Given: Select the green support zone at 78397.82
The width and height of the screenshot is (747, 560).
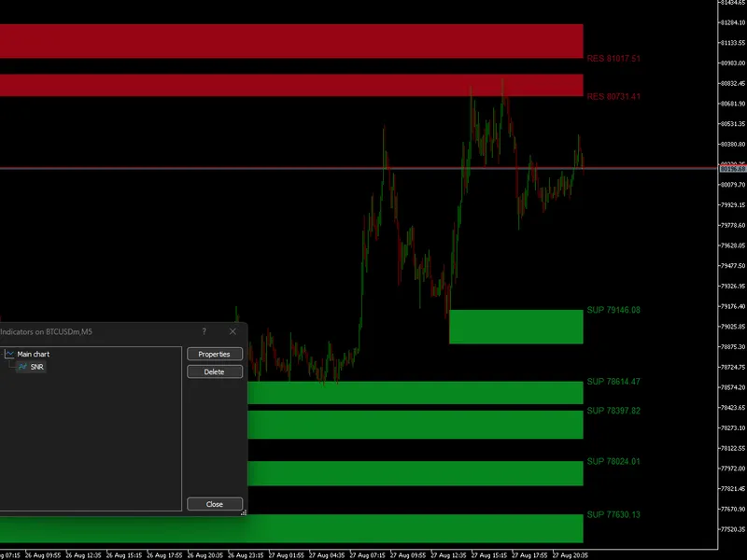Looking at the screenshot, I should [416, 425].
